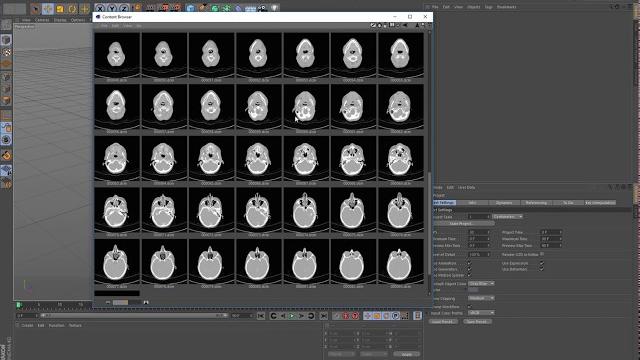640x360 pixels.
Task: Switch to the Key Interpolation tab
Action: (600, 203)
